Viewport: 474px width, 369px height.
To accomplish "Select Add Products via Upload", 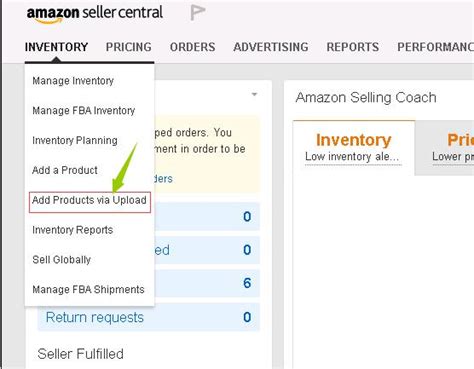I will coord(90,202).
